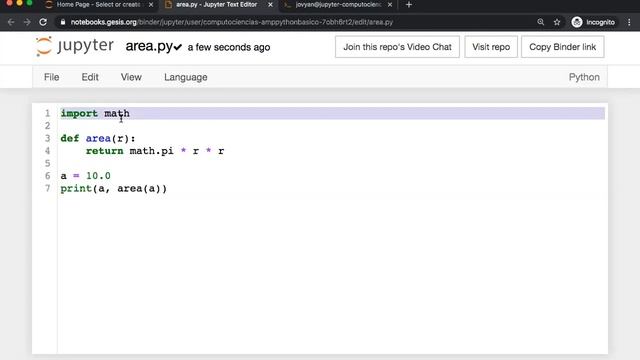Open the View menu
The width and height of the screenshot is (640, 360).
tap(131, 77)
